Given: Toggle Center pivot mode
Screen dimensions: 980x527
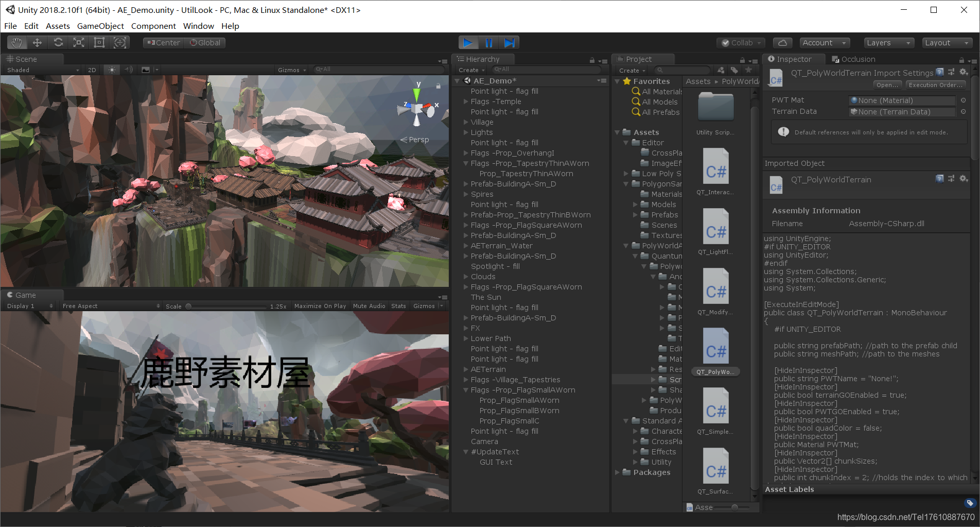Looking at the screenshot, I should (x=164, y=43).
